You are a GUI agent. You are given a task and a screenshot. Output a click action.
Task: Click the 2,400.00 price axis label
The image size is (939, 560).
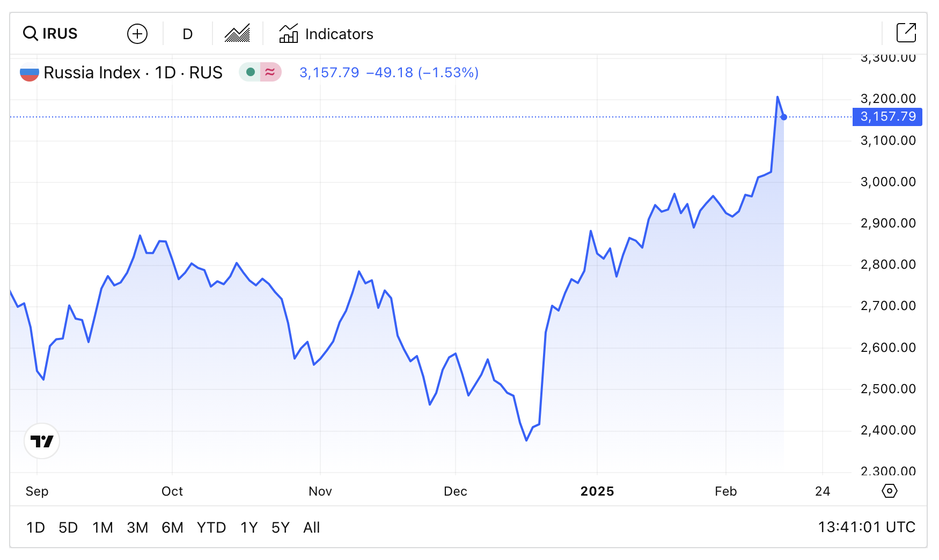888,430
